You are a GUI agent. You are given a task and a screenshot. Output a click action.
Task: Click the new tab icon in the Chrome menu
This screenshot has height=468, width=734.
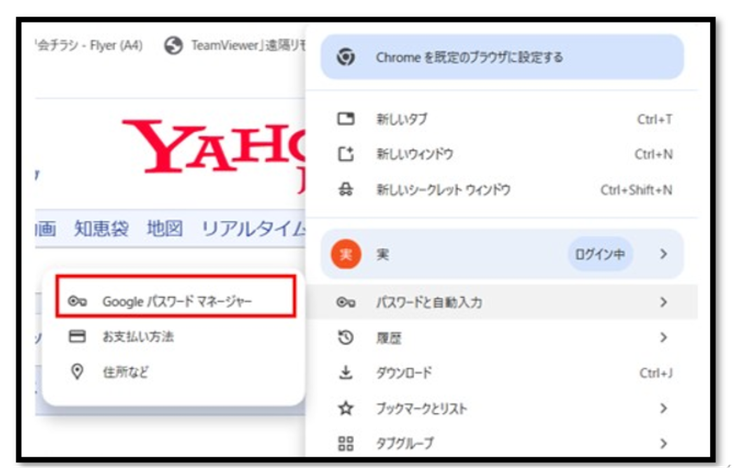coord(345,119)
